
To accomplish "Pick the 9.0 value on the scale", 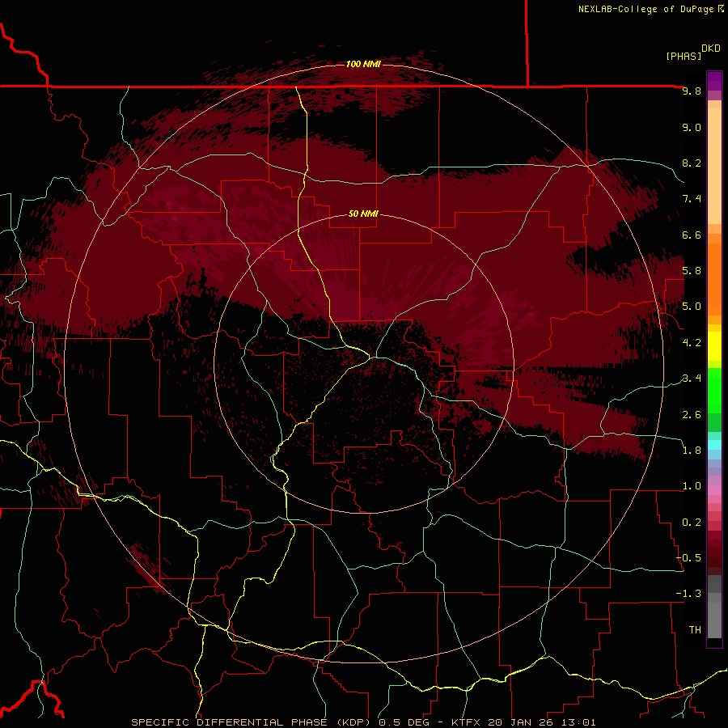I will coord(692,127).
